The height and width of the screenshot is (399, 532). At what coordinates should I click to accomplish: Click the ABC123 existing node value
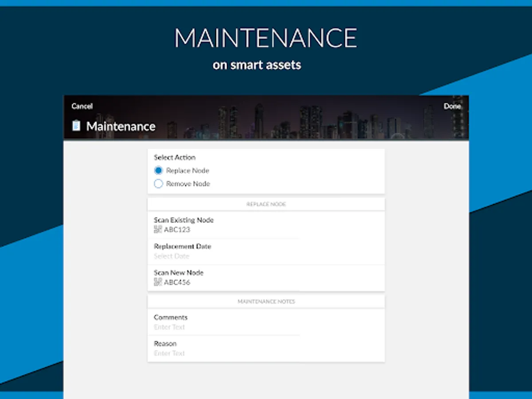[177, 230]
